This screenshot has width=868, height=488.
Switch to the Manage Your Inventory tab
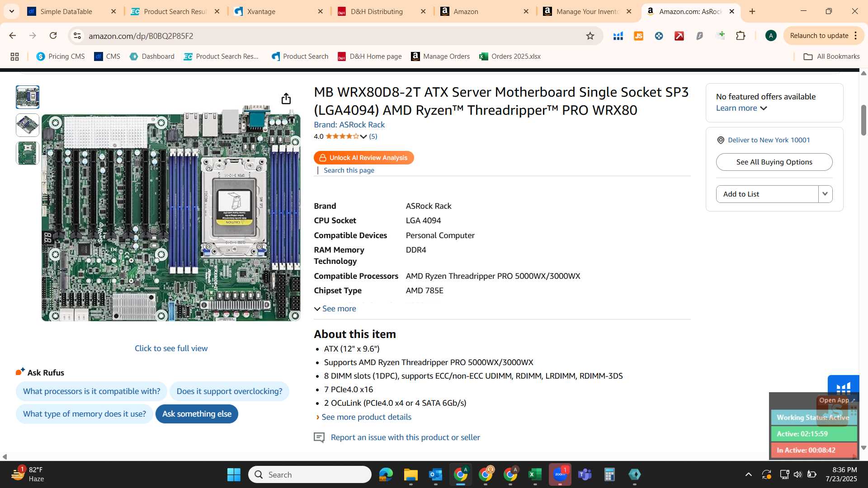click(588, 11)
